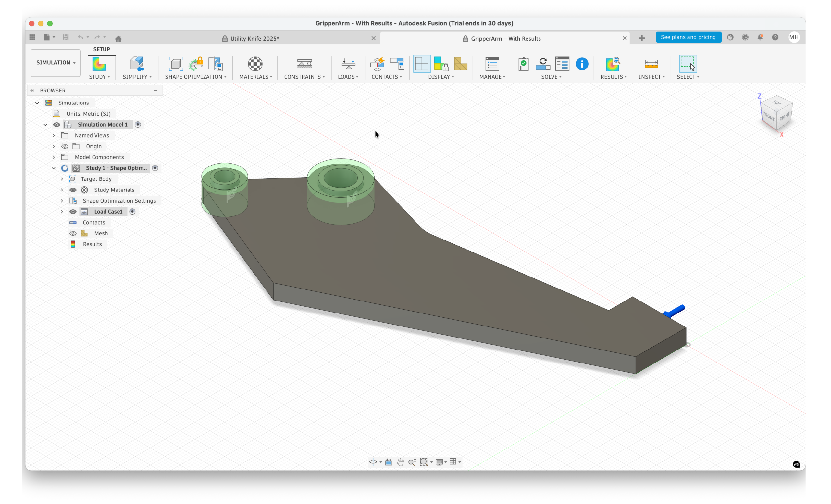Switch to Utility Knife 2025 tab
Viewport: 831px width, 504px height.
254,38
